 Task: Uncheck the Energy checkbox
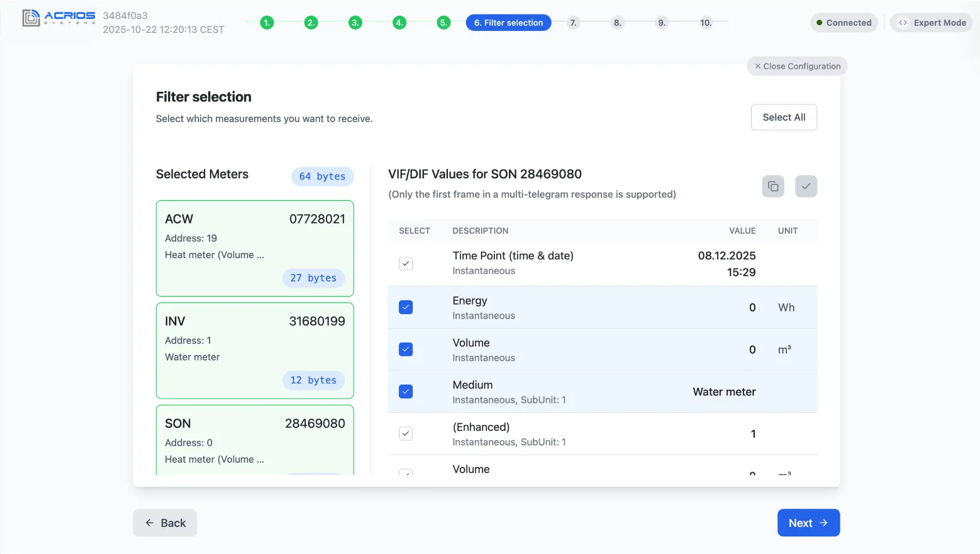point(406,307)
